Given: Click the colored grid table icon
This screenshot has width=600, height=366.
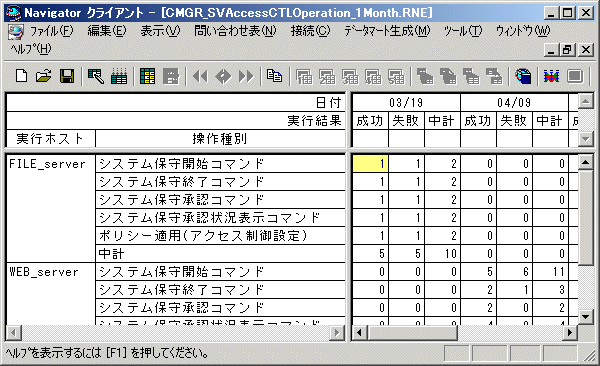Looking at the screenshot, I should coord(147,76).
